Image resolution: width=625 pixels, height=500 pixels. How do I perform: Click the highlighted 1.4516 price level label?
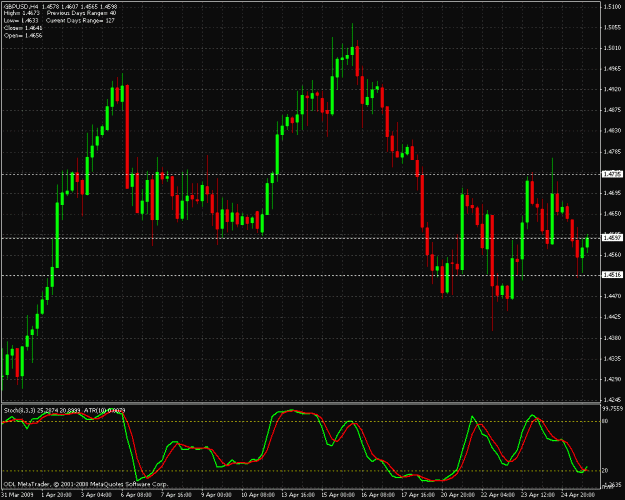pyautogui.click(x=612, y=275)
